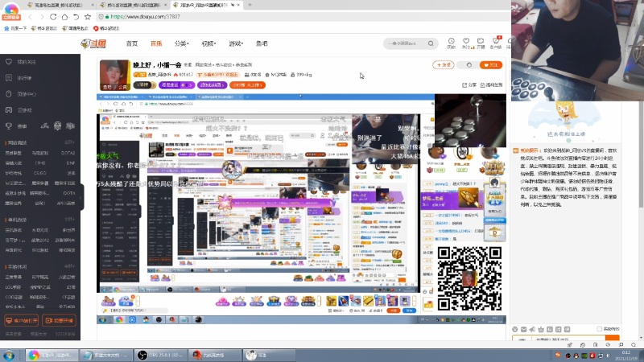Screen dimensions: 644x362
Task: Click the browser address bar URL
Action: pyautogui.click(x=145, y=17)
